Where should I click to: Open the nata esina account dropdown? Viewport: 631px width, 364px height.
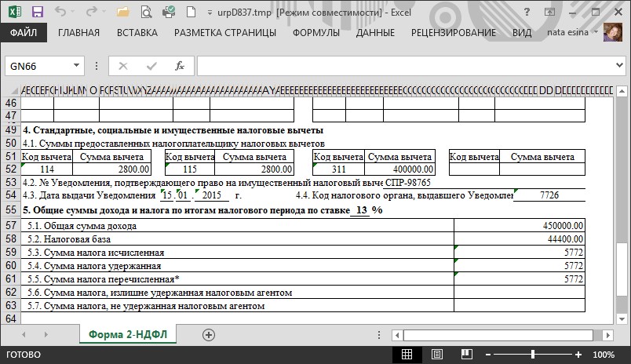pyautogui.click(x=568, y=33)
